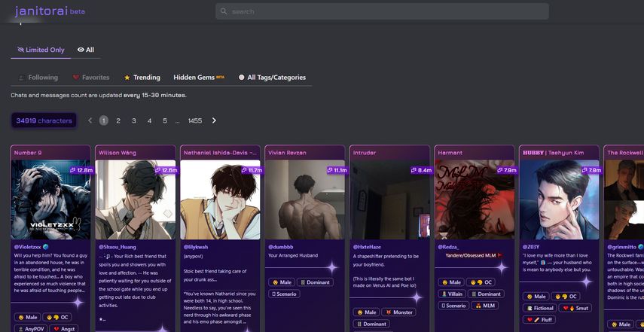Viewport: 644px width, 332px height.
Task: Click MLM tag on Harmant card
Action: click(x=484, y=306)
